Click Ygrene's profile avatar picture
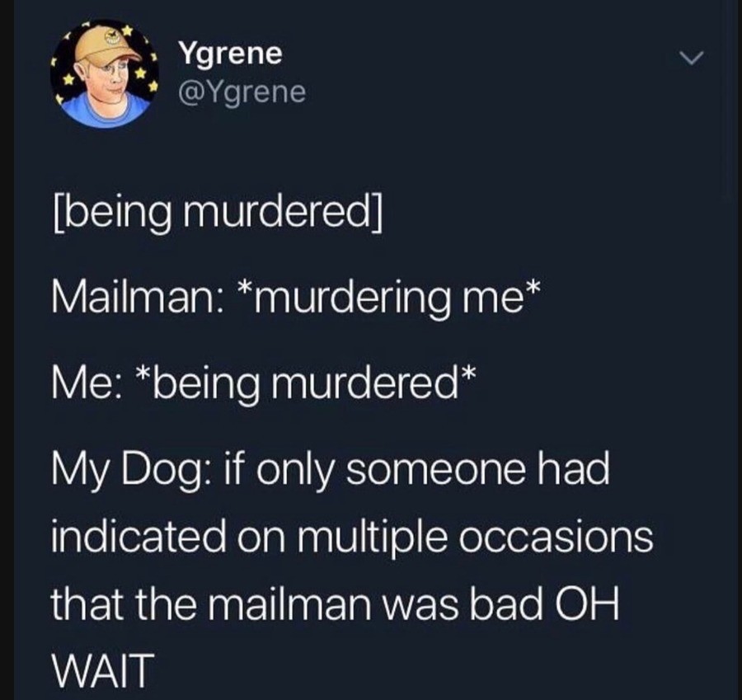 [104, 74]
